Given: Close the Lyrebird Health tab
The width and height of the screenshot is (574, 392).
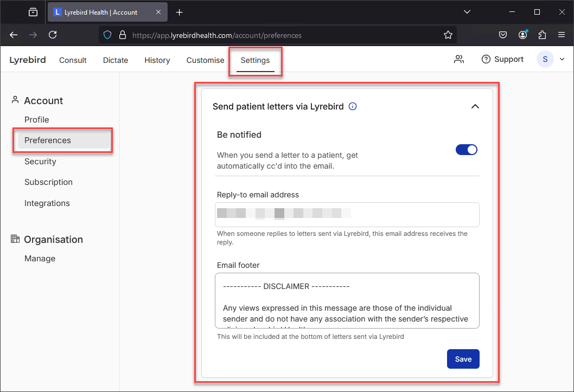Looking at the screenshot, I should 158,12.
